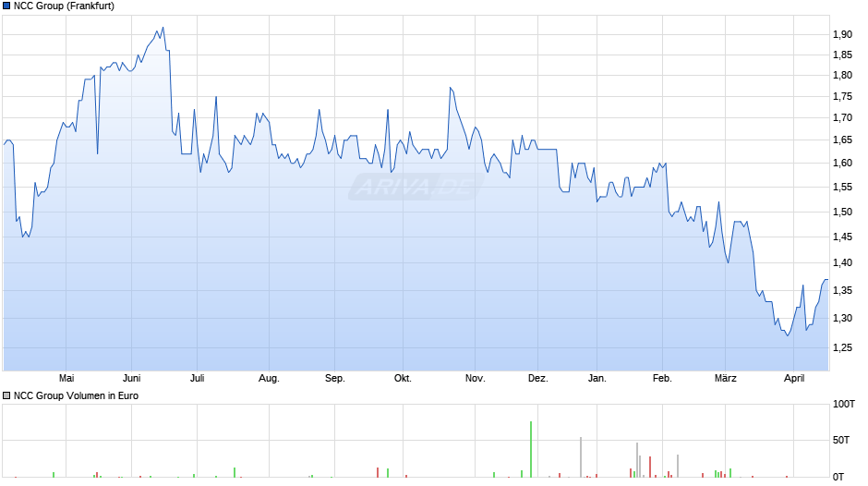The width and height of the screenshot is (868, 486).
Task: Click the 'Juli' month axis label
Action: coord(197,378)
